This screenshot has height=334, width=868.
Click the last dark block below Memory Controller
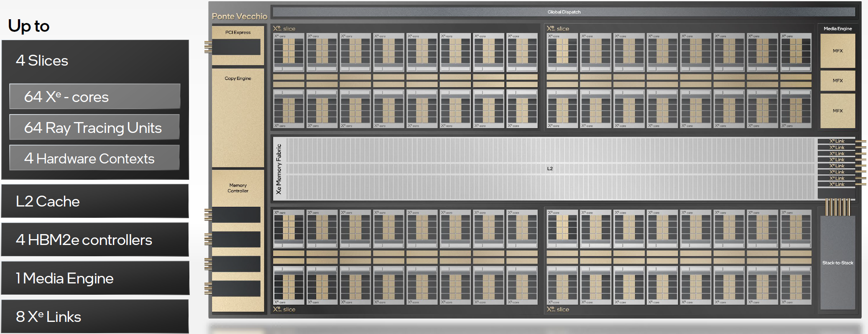(236, 288)
